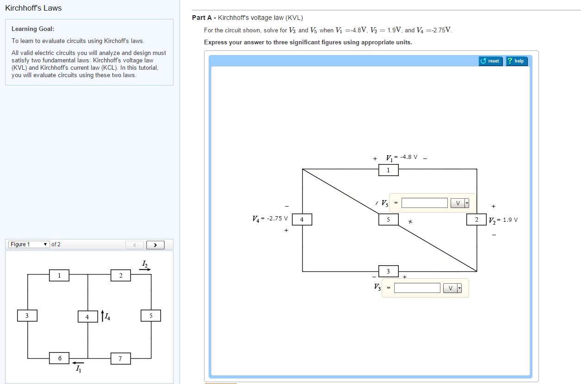This screenshot has width=588, height=384.
Task: Click element box 1 under V1 label
Action: pyautogui.click(x=388, y=170)
